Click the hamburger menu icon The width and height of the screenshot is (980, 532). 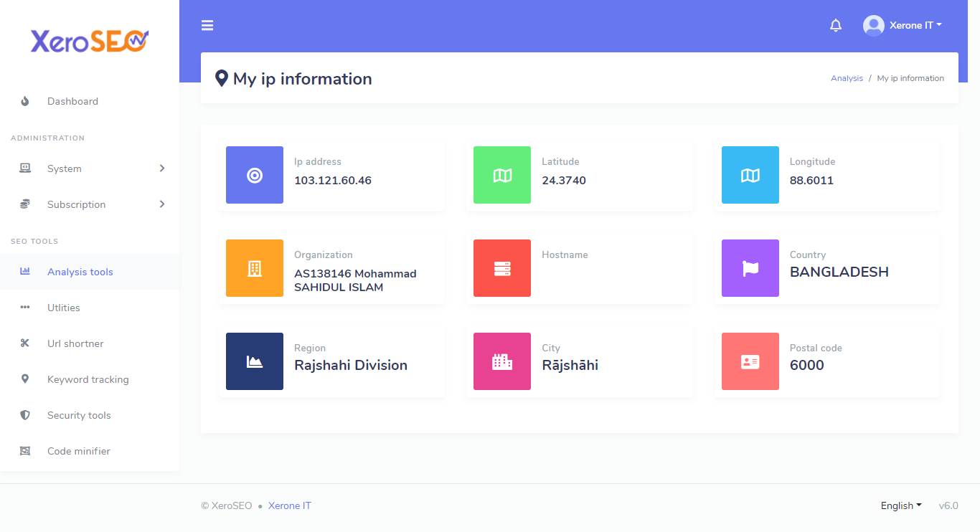tap(207, 26)
